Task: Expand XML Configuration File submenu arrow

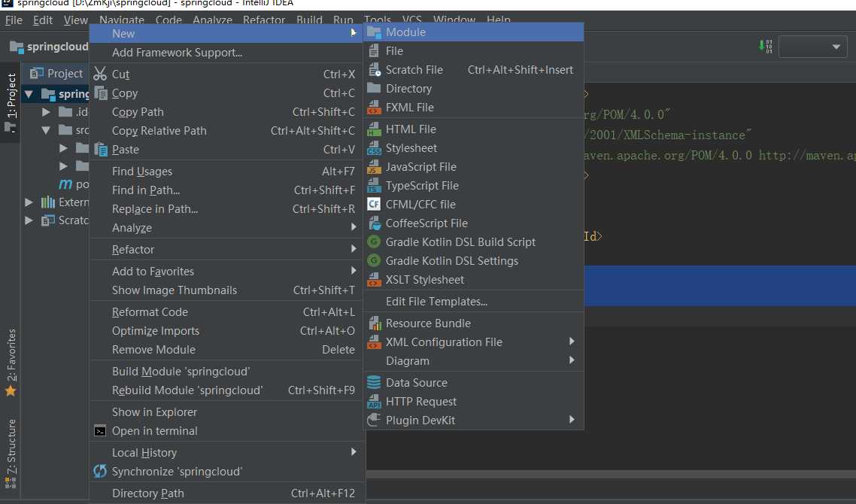Action: point(572,342)
